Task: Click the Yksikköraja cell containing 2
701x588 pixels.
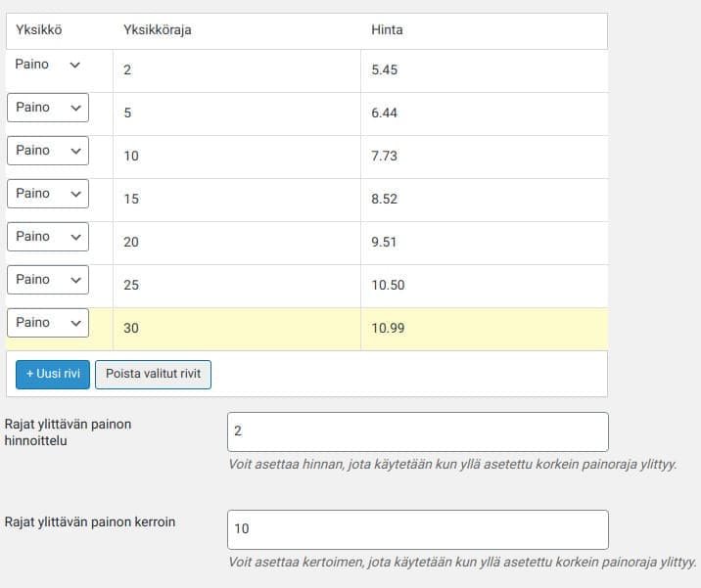Action: tap(236, 70)
